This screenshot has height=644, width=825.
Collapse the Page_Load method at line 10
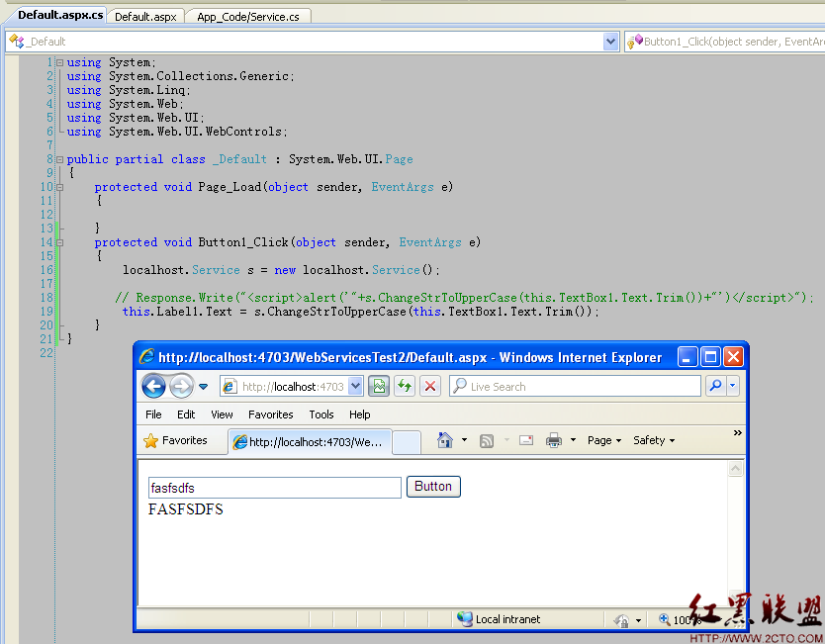60,187
